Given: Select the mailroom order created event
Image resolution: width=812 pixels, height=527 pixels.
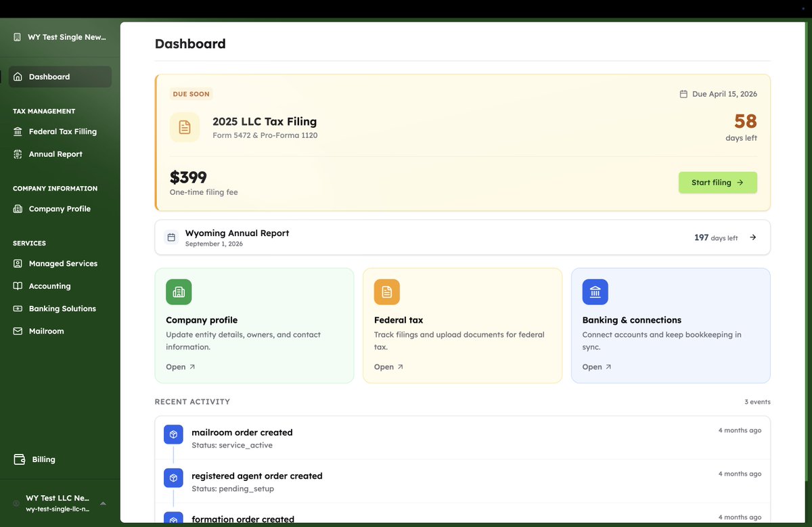Looking at the screenshot, I should click(462, 438).
